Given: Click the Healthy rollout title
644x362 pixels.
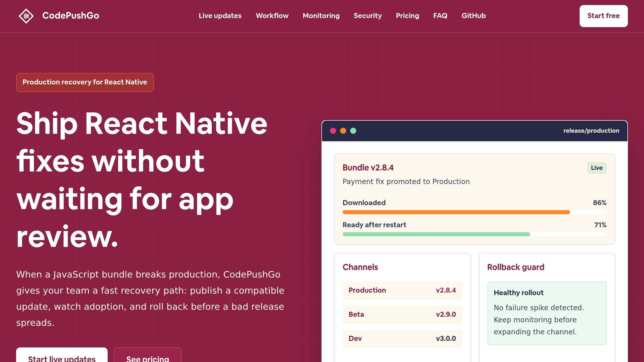Looking at the screenshot, I should [519, 293].
